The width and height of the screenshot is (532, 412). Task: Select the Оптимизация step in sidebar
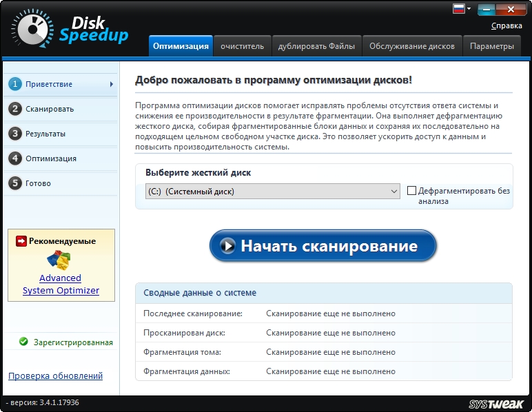(50, 158)
